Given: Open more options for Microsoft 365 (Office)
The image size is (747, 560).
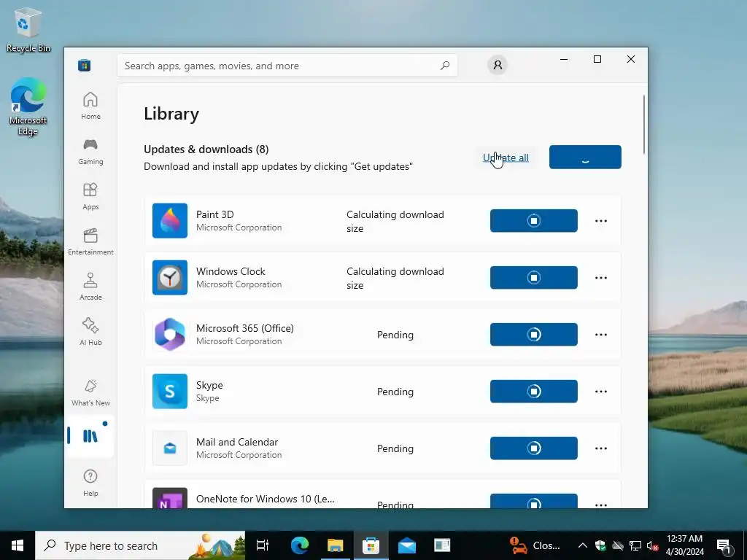Looking at the screenshot, I should coord(601,335).
